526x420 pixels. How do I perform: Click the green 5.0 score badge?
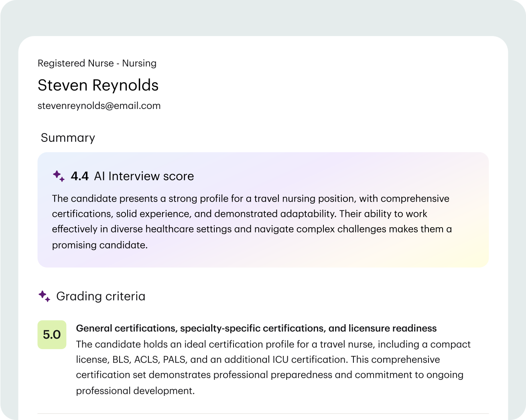pos(52,335)
